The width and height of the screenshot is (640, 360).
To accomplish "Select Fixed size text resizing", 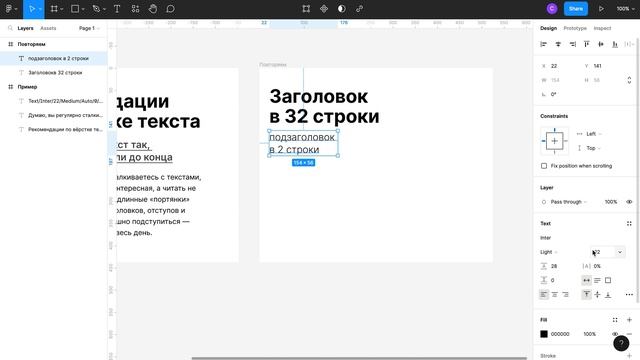I will pos(608,280).
